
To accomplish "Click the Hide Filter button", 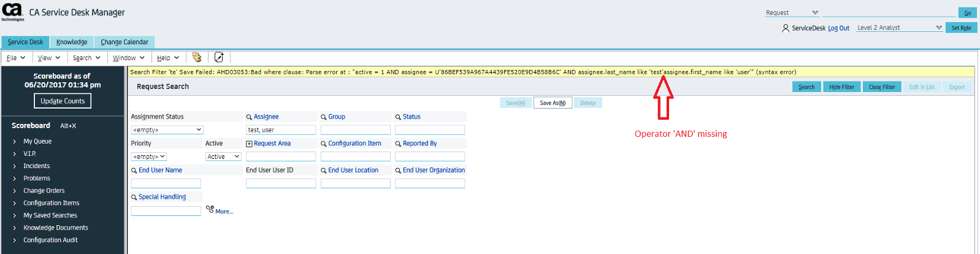I will 842,87.
